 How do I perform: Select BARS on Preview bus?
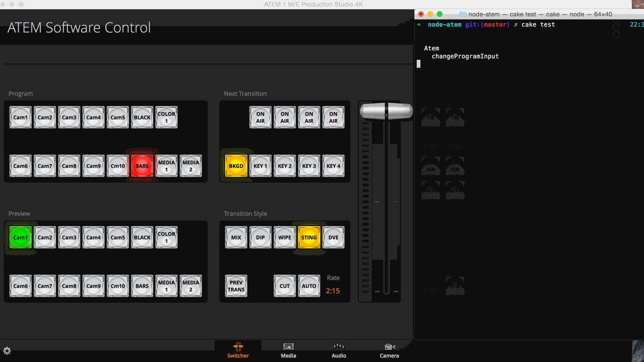click(142, 286)
